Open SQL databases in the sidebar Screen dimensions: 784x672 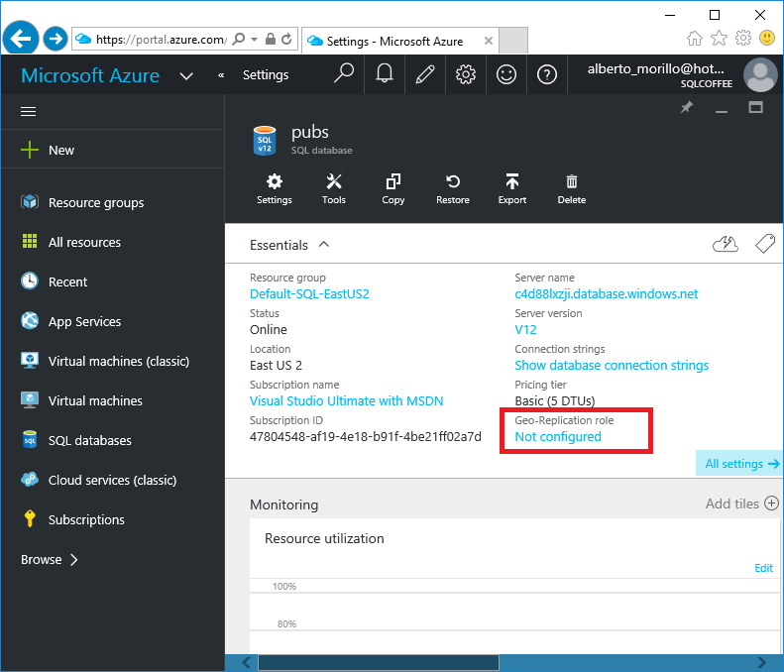(x=113, y=440)
